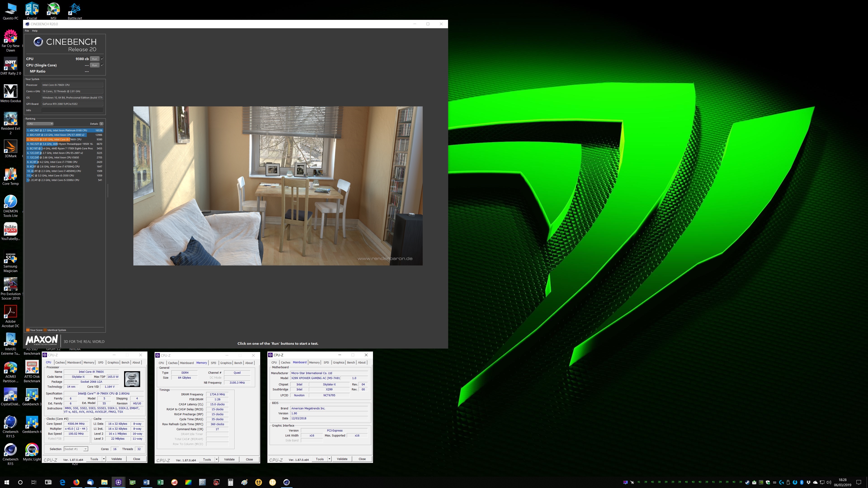Expand ranking Details arrow button
This screenshot has height=488, width=868.
point(101,124)
